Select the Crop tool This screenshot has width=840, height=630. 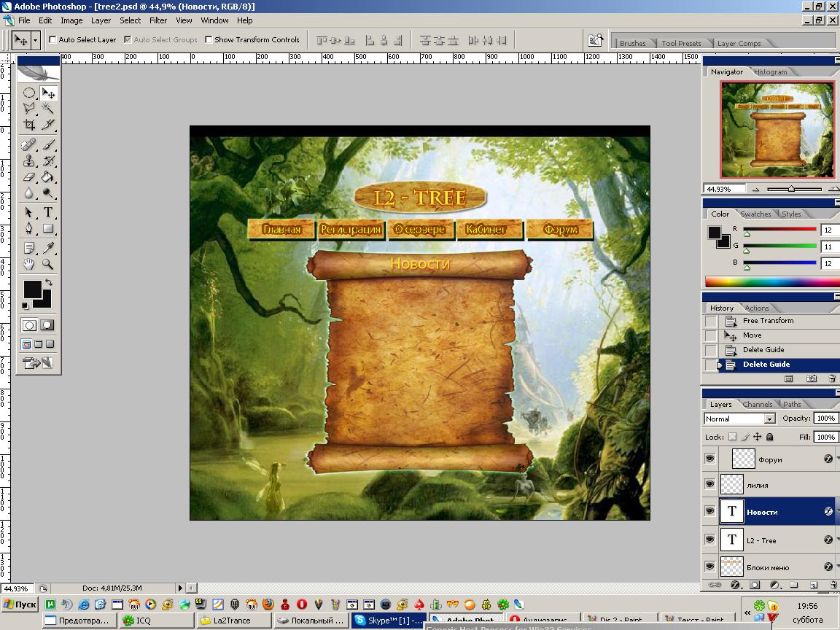coord(29,125)
